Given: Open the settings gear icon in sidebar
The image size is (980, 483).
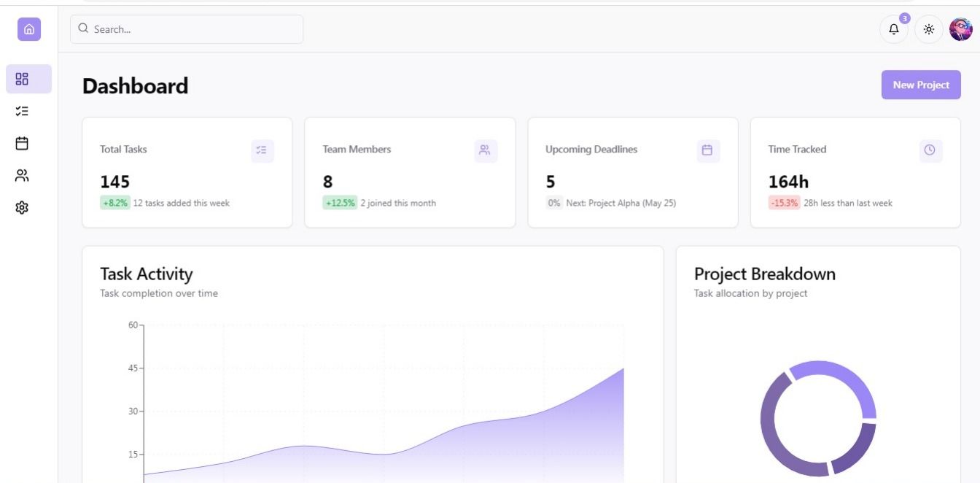Looking at the screenshot, I should [22, 208].
